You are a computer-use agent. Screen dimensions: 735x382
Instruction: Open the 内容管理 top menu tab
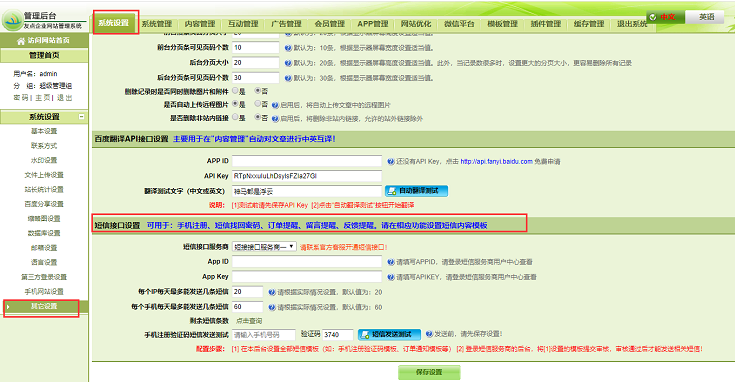click(200, 24)
